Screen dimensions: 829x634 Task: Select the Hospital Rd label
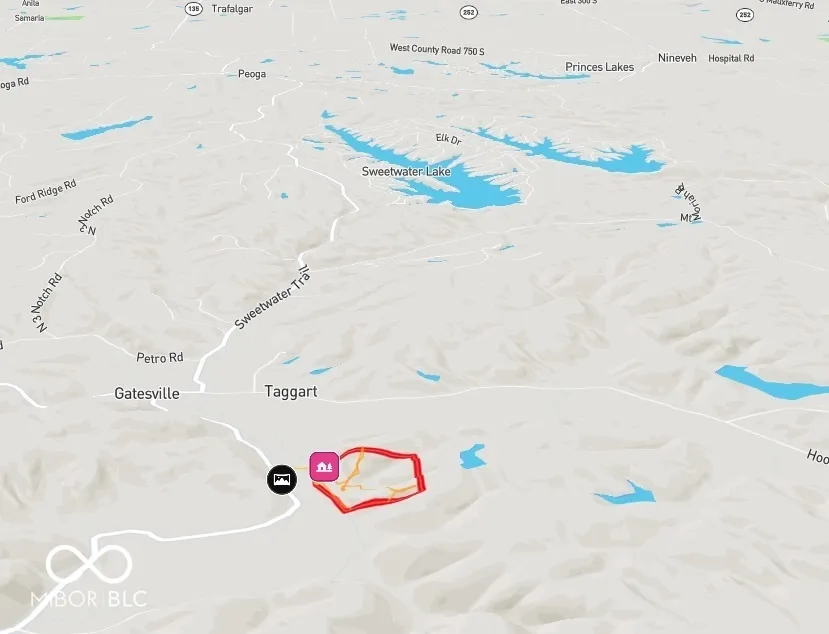coord(731,58)
